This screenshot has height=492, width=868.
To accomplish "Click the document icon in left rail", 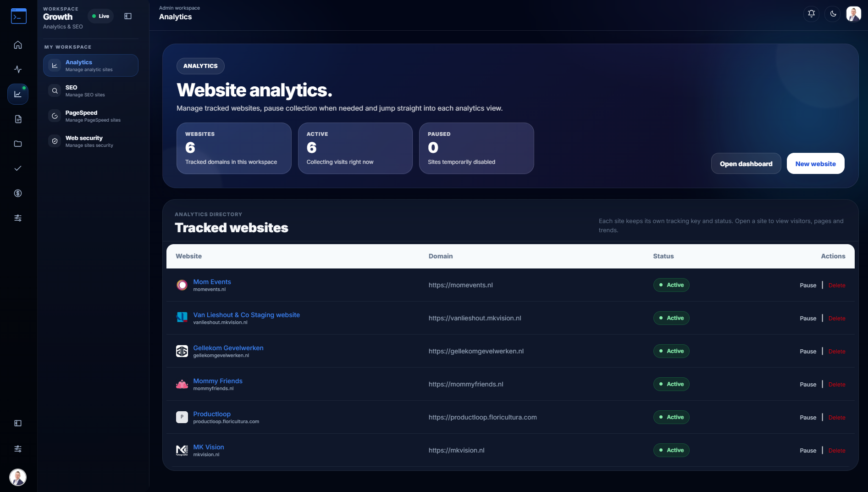I will [x=18, y=119].
